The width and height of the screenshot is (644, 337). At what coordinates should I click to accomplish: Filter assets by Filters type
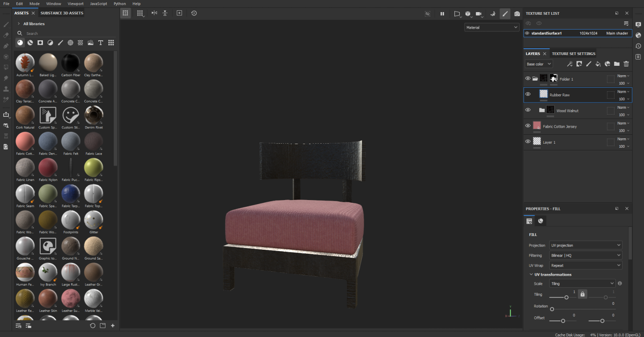pyautogui.click(x=50, y=43)
